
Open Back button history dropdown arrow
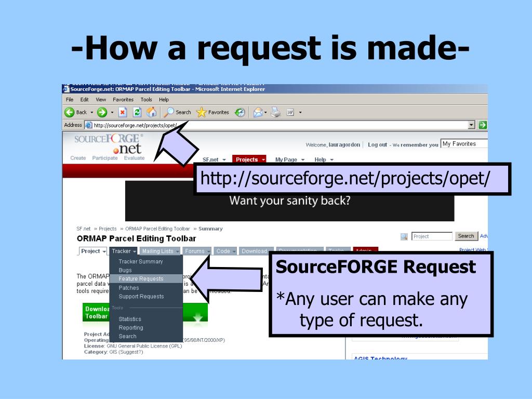(x=91, y=112)
